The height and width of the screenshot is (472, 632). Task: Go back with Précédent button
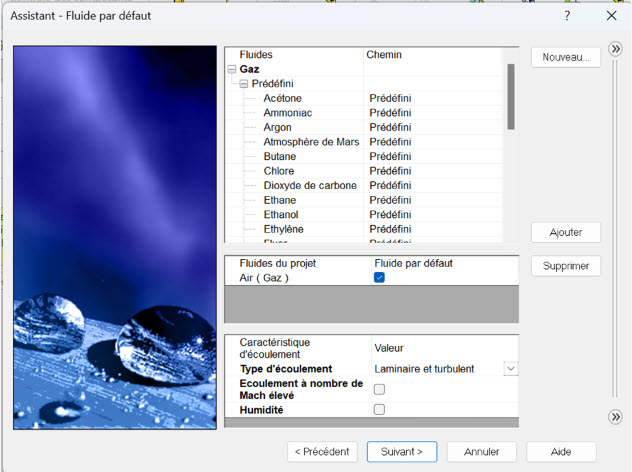[322, 451]
